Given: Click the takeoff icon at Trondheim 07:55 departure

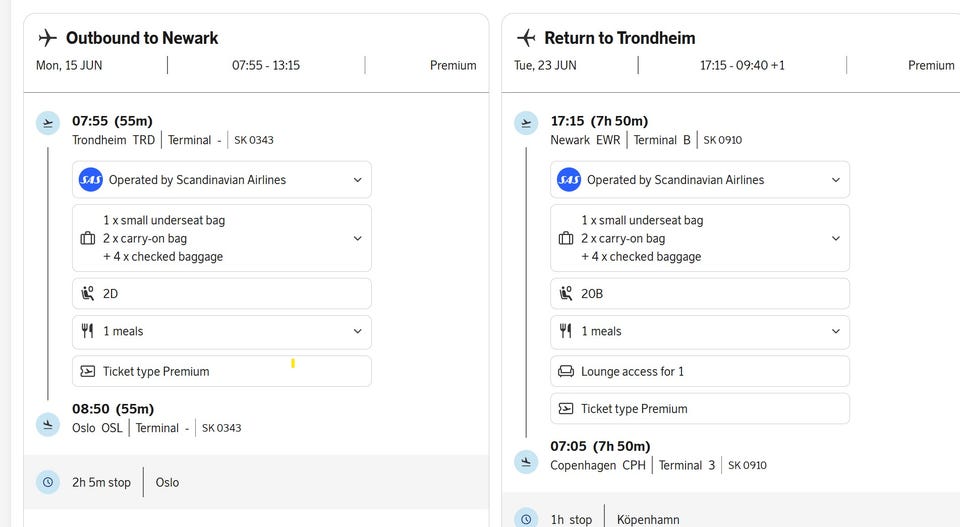Looking at the screenshot, I should pyautogui.click(x=48, y=123).
